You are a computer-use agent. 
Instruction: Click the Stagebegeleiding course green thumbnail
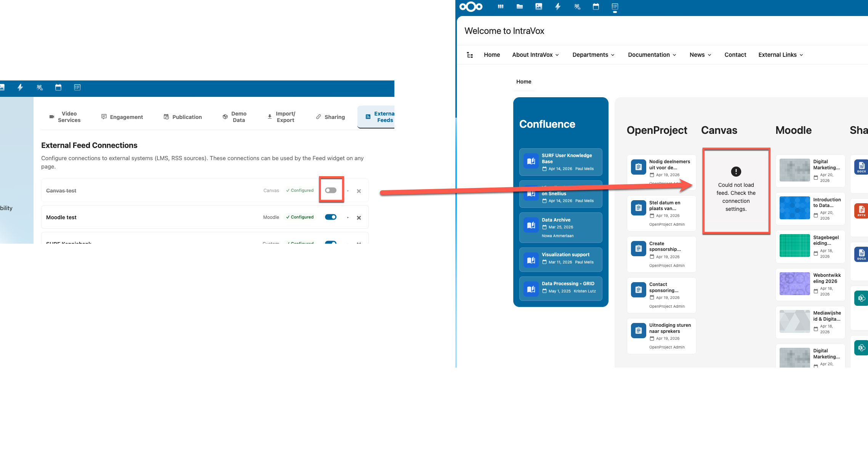(795, 246)
